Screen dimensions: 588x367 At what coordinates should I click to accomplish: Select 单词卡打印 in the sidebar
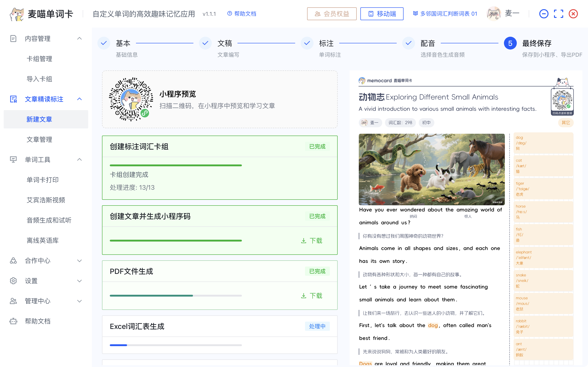[x=42, y=180]
